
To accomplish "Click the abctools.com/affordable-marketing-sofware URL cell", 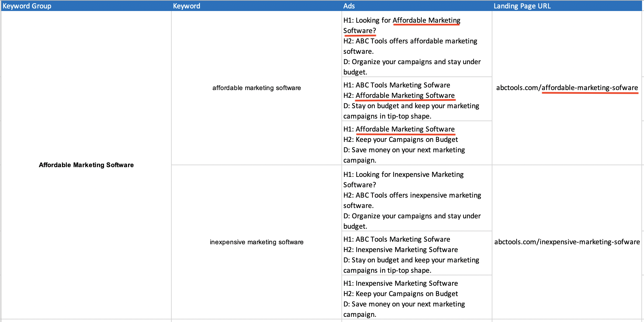I will (x=567, y=88).
